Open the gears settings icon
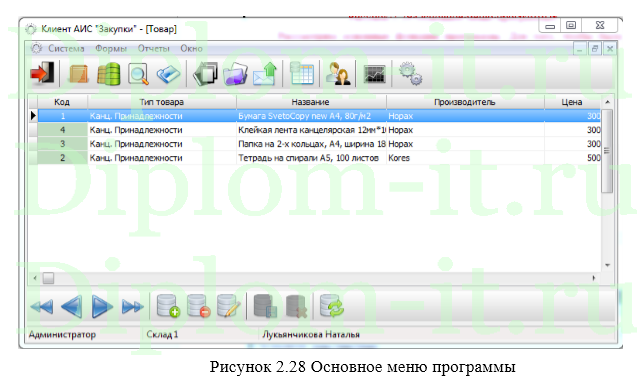The width and height of the screenshot is (637, 378). (410, 73)
